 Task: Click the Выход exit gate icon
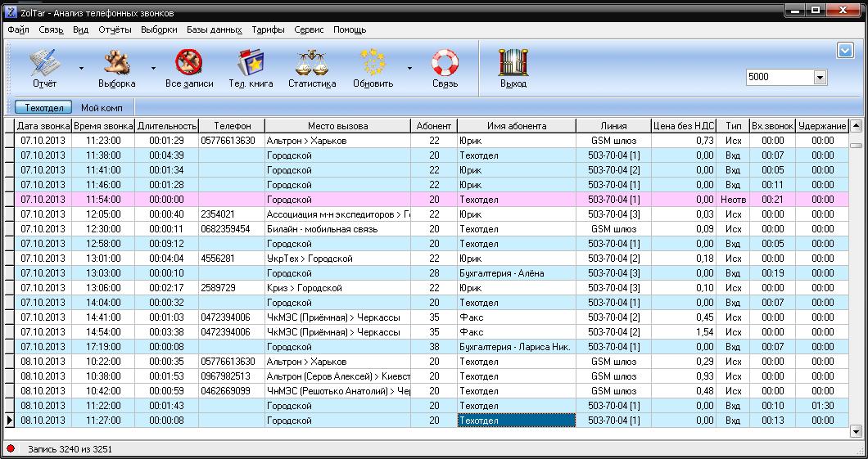513,63
